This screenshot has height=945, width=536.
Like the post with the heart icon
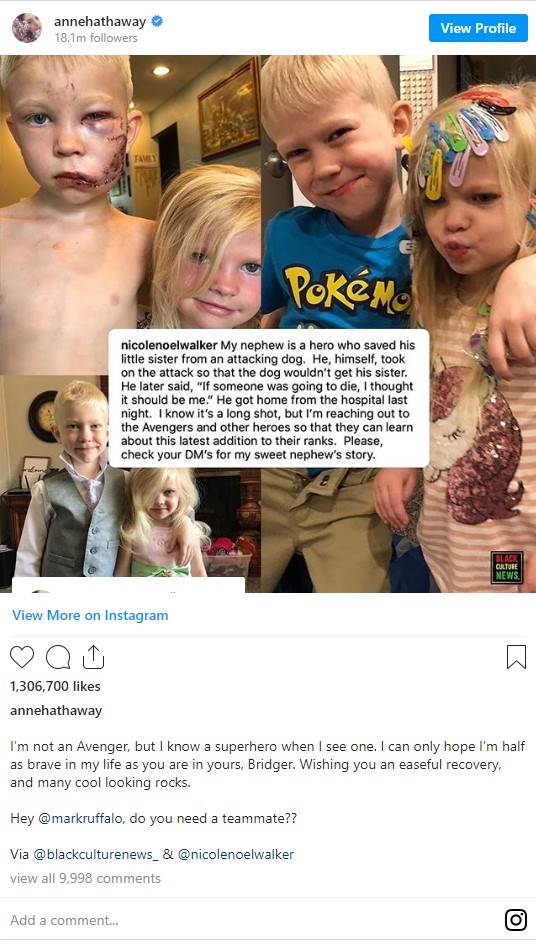(22, 657)
